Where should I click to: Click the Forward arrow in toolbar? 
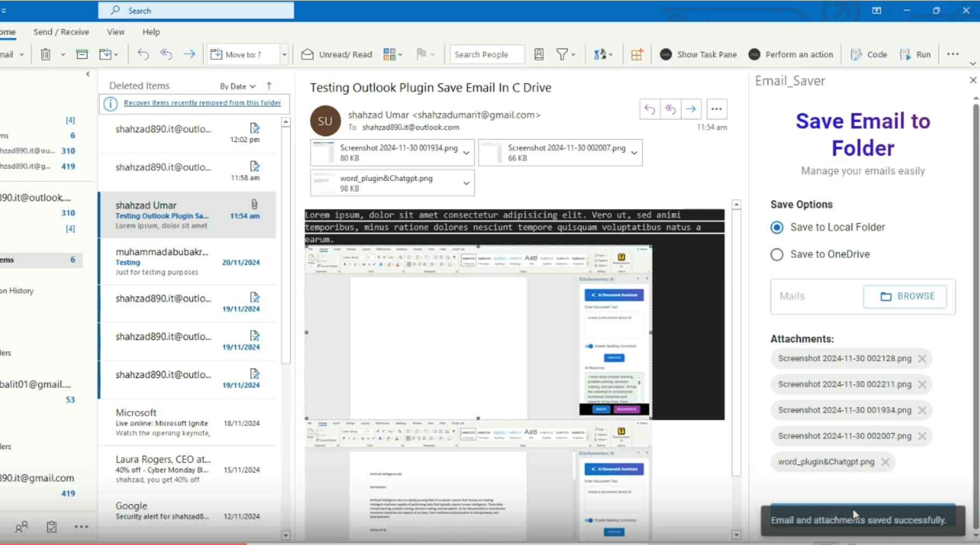pos(189,54)
